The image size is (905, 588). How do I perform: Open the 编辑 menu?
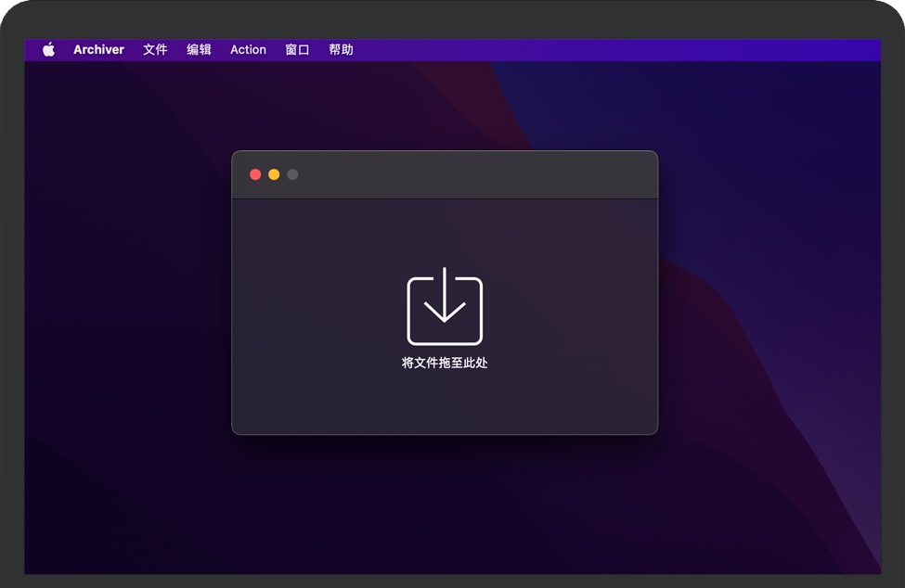(x=200, y=49)
